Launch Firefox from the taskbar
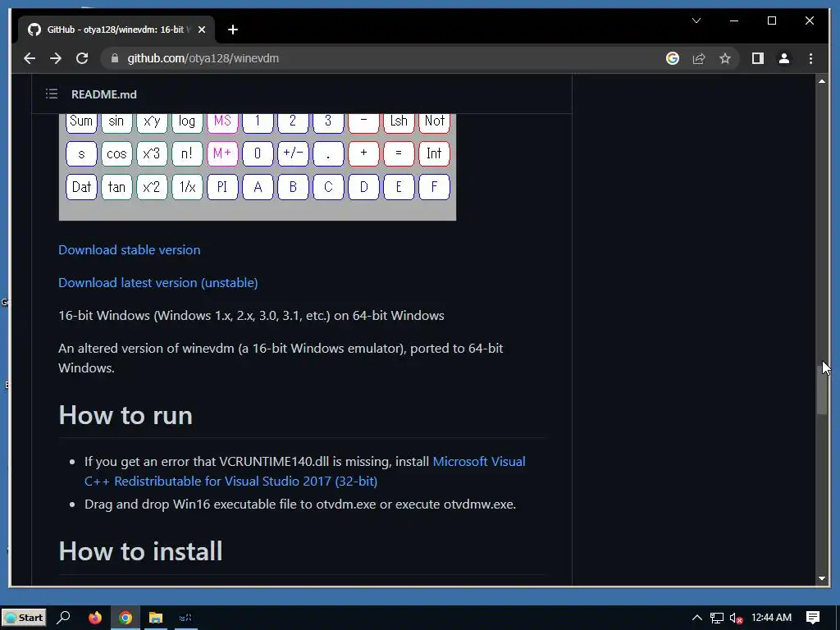The image size is (840, 630). pyautogui.click(x=95, y=618)
